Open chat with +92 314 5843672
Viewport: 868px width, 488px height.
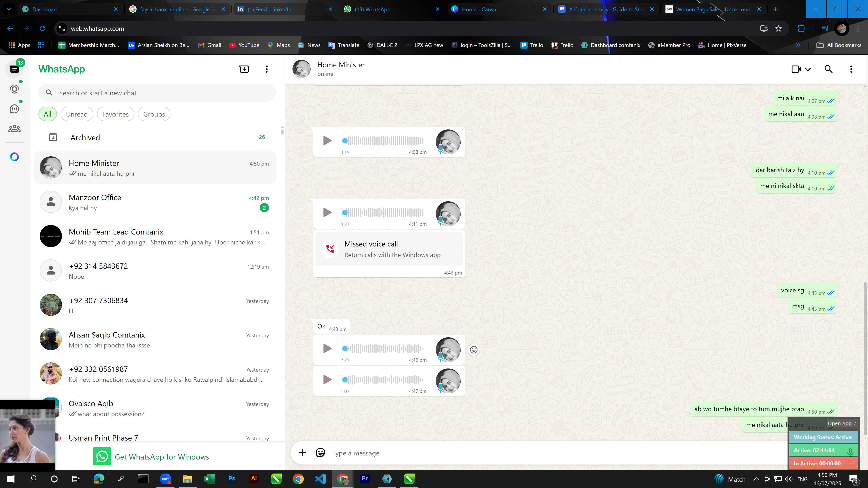click(155, 271)
